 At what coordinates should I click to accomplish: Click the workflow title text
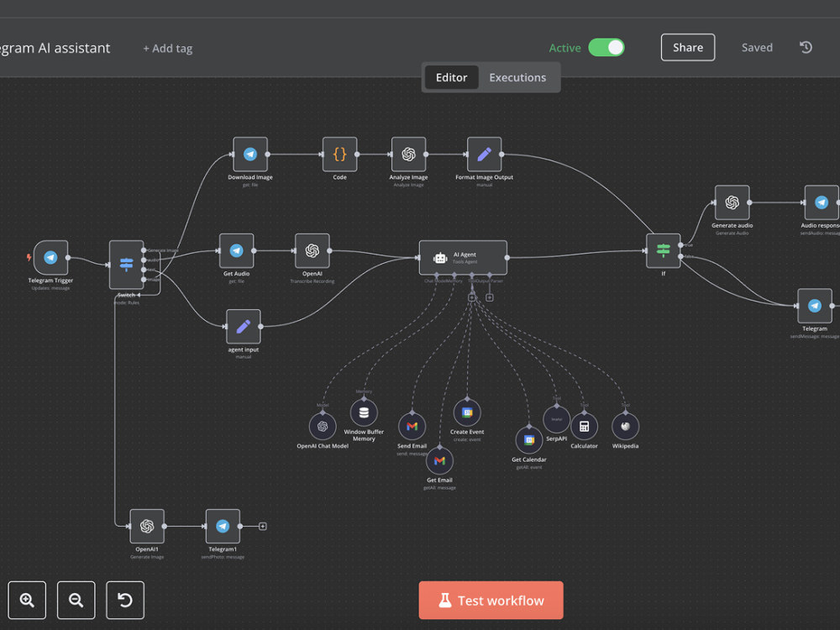coord(55,48)
